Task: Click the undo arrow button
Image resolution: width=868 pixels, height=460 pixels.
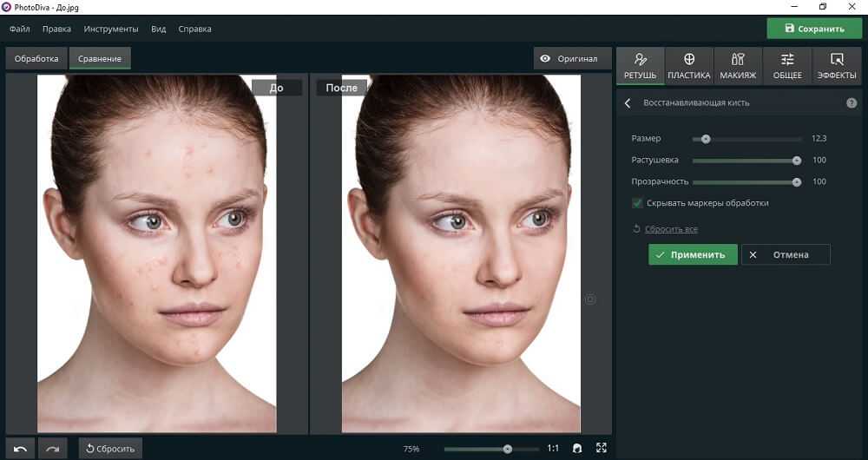Action: click(x=21, y=449)
